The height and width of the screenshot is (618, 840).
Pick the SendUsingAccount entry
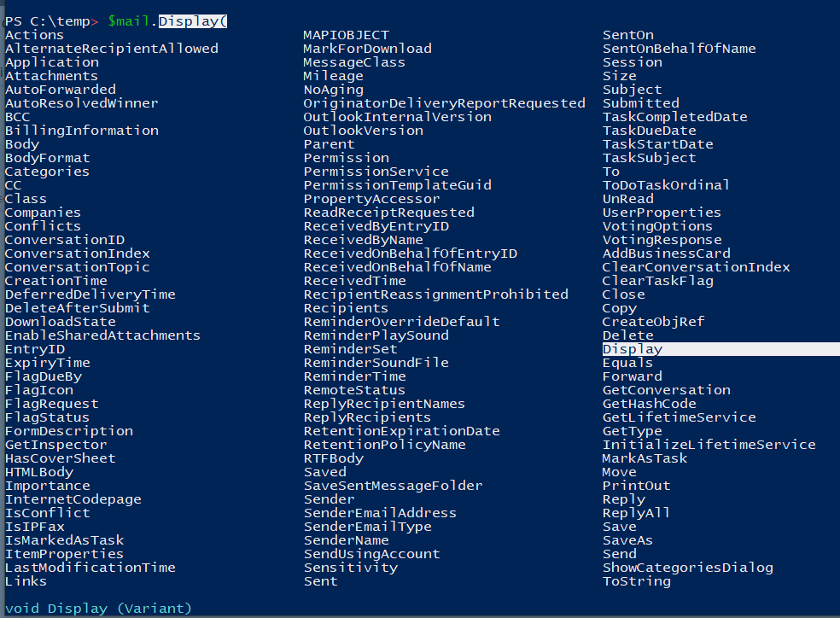pos(372,554)
